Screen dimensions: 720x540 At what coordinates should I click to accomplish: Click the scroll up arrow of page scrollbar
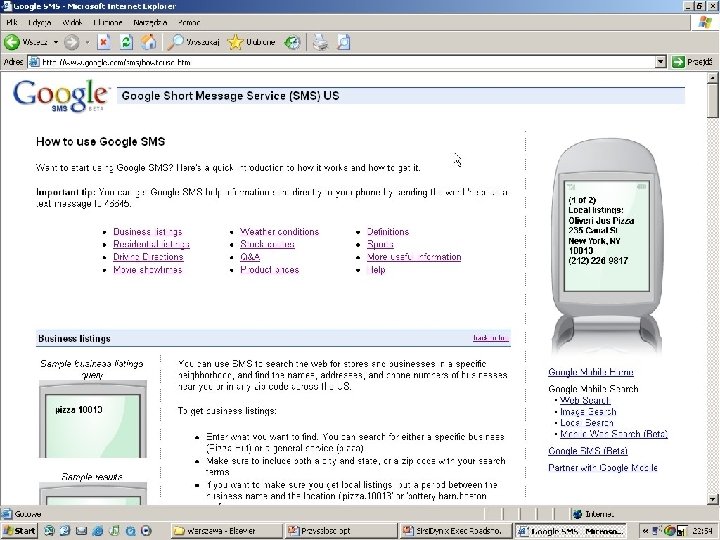(x=713, y=78)
